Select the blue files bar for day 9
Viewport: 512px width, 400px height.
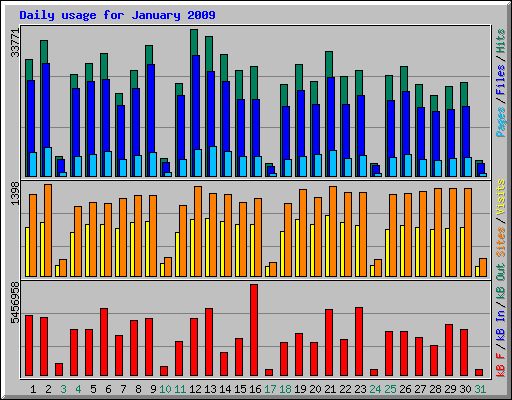(151, 108)
